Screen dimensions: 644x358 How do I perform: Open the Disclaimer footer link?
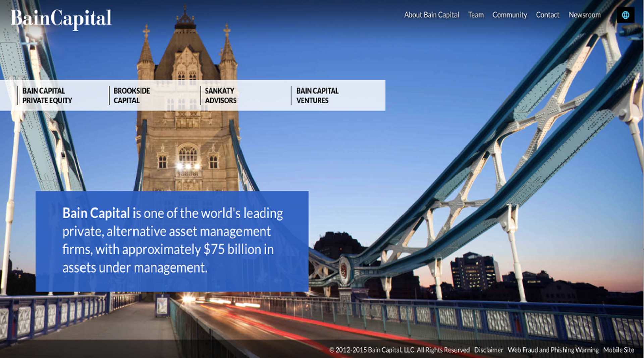click(x=488, y=350)
